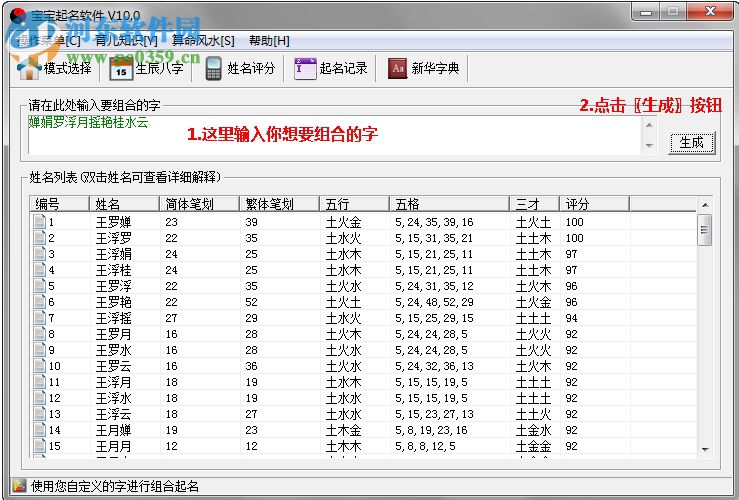
Task: Click the document icon of row 11
Action: [x=40, y=382]
